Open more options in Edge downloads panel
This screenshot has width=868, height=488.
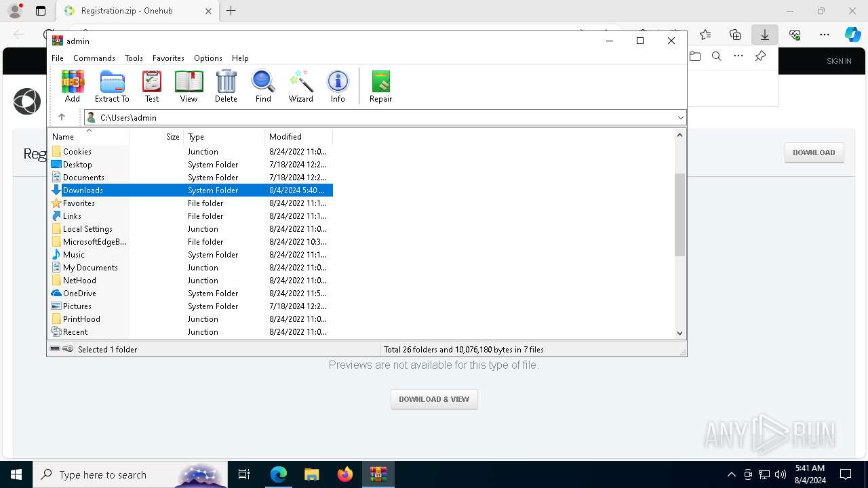pos(738,56)
